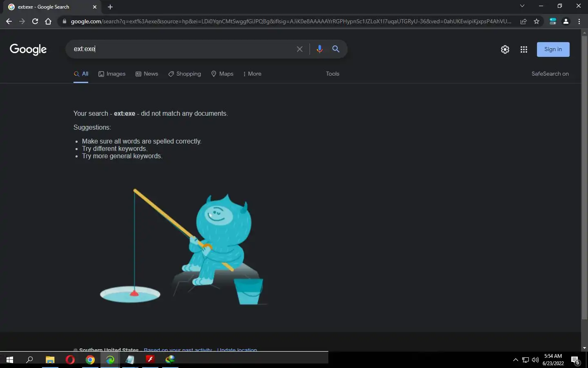This screenshot has width=588, height=368.
Task: Open Chrome's three-dot menu
Action: 579,21
